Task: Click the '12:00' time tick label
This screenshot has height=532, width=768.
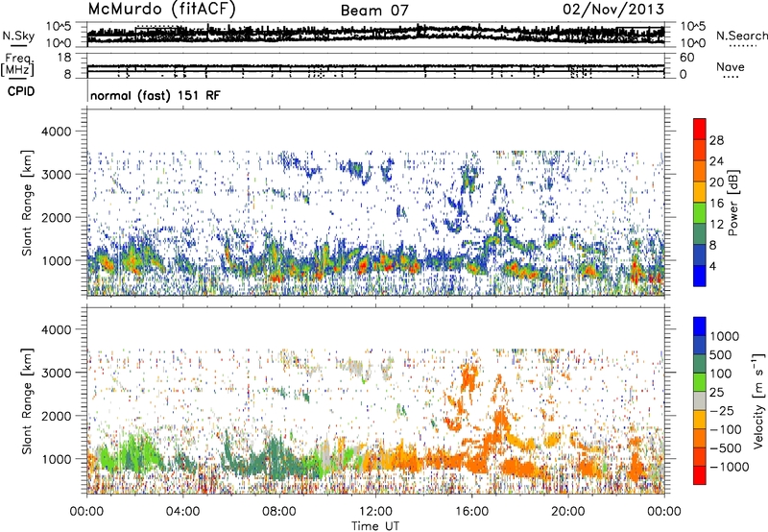Action: pos(375,512)
